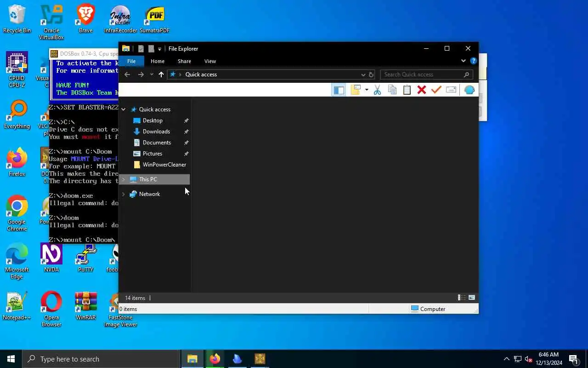The height and width of the screenshot is (368, 588).
Task: Click the title bar New Folder icon
Action: (151, 49)
